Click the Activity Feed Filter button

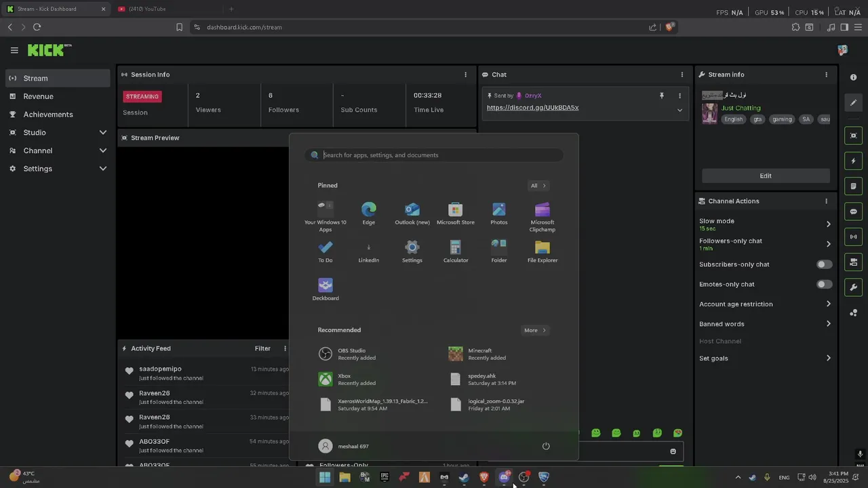(x=262, y=348)
